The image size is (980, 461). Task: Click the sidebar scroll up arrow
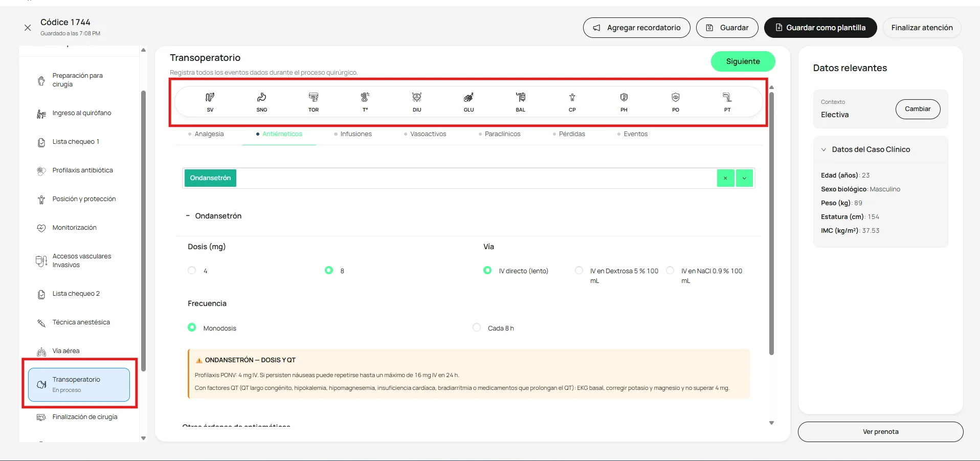point(143,50)
